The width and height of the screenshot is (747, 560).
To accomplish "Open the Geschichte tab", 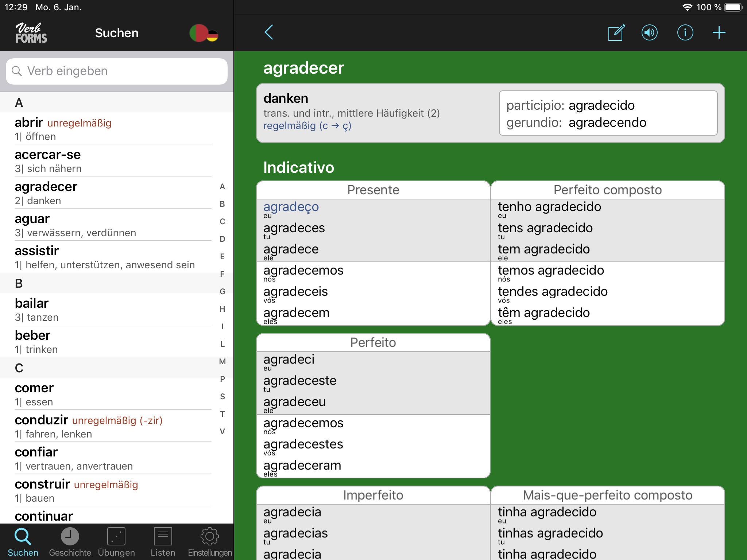I will click(x=70, y=542).
